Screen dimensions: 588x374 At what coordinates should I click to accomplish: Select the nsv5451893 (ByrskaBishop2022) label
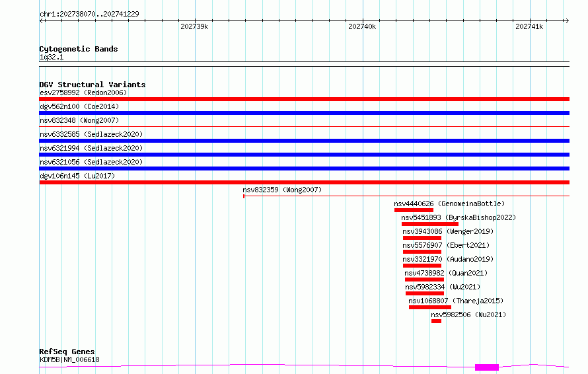(459, 217)
